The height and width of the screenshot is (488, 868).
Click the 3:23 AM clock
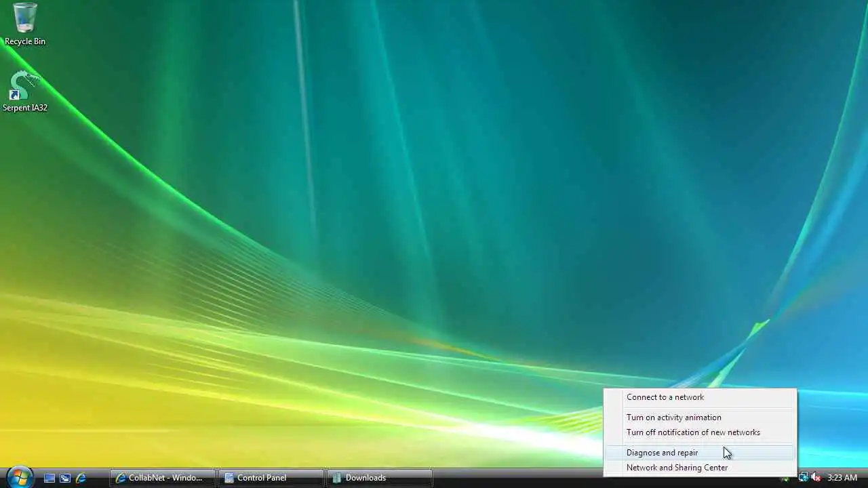tap(842, 478)
